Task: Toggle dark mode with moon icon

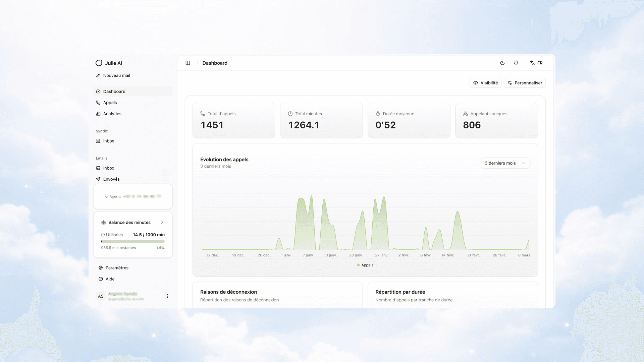Action: tap(502, 63)
